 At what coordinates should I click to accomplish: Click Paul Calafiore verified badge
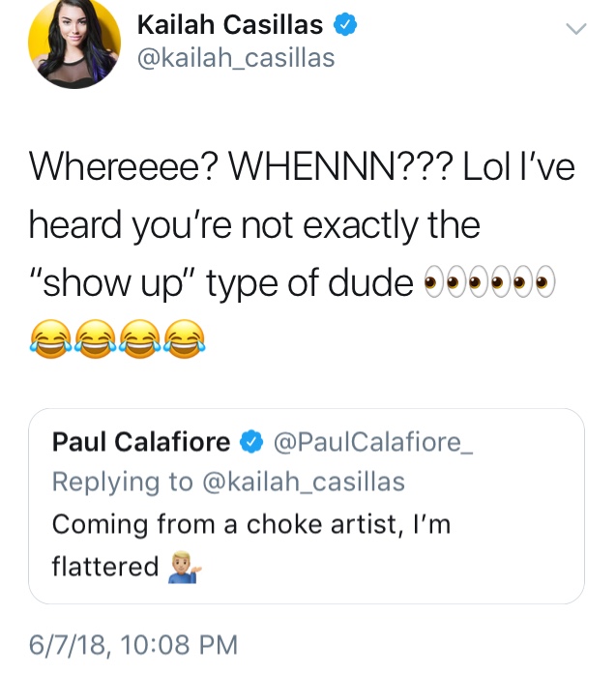tap(251, 442)
